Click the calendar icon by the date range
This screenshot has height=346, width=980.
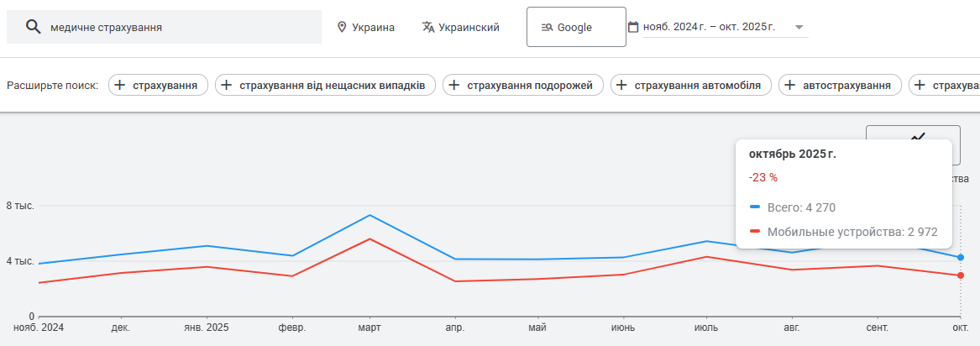click(633, 27)
